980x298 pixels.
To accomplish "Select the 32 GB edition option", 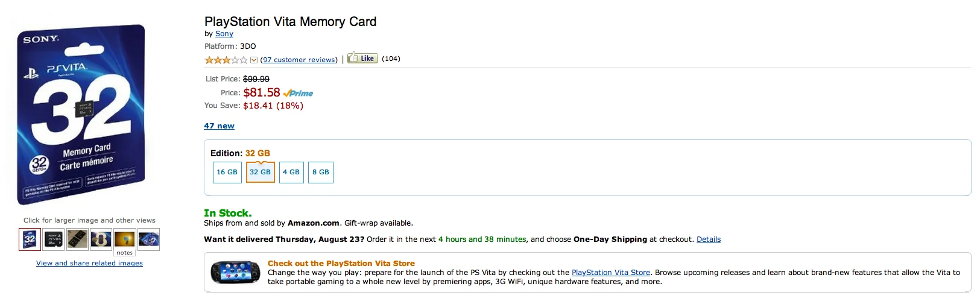I will pyautogui.click(x=261, y=172).
